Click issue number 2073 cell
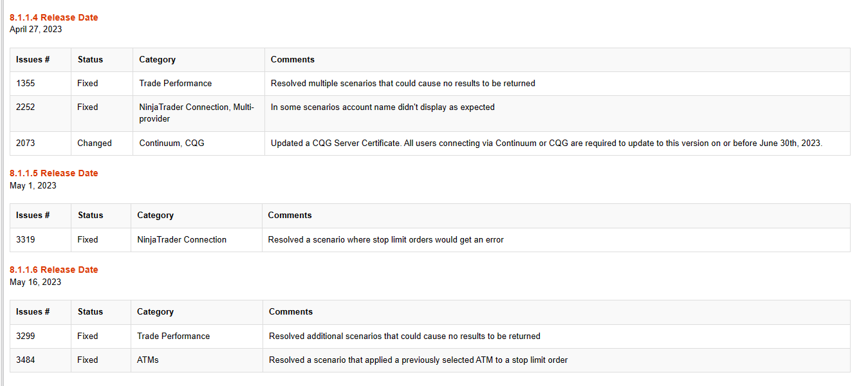This screenshot has height=386, width=868. [41, 143]
